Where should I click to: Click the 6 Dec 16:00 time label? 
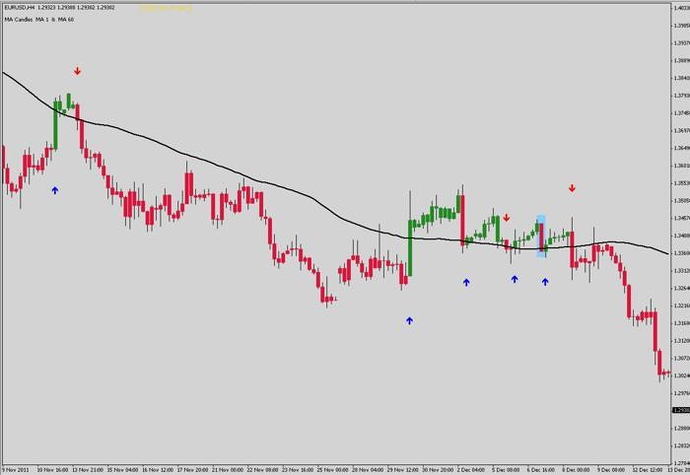[541, 469]
